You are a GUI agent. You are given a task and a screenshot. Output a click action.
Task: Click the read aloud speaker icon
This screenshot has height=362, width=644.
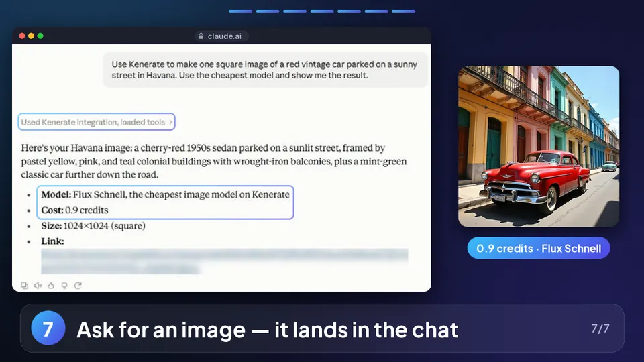pos(38,286)
